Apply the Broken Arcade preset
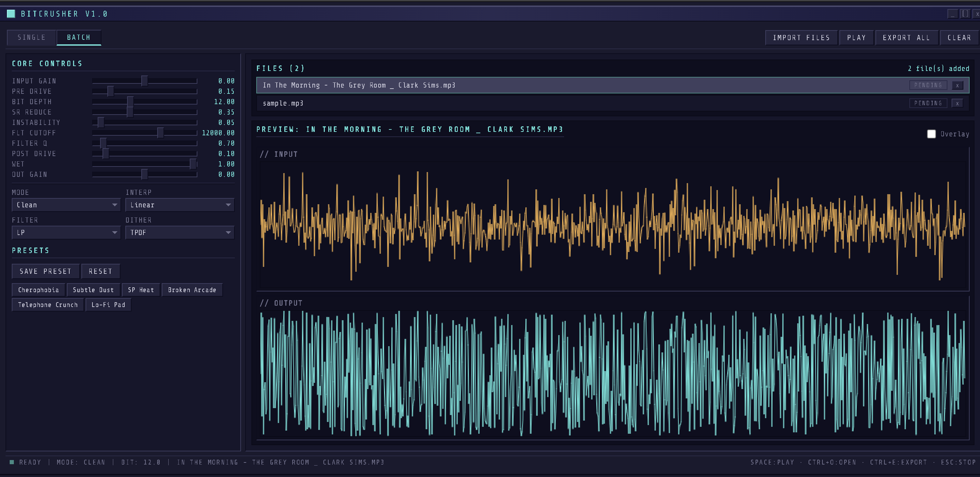Screen dimensions: 980x477 tap(192, 290)
